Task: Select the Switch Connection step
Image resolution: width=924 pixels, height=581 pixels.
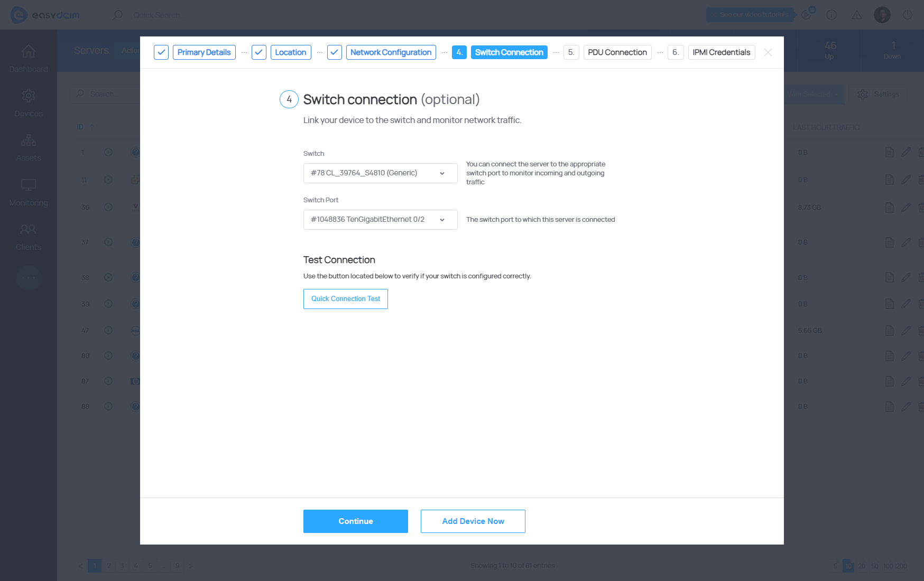Action: click(509, 52)
